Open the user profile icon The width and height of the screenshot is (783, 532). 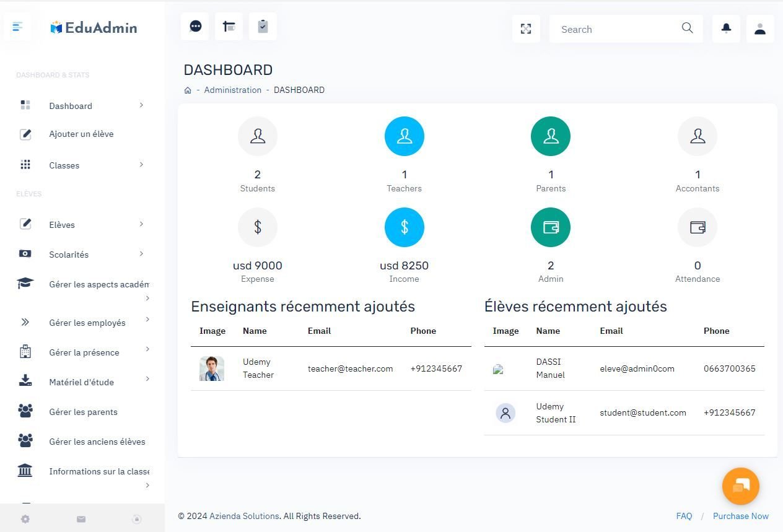[x=760, y=29]
